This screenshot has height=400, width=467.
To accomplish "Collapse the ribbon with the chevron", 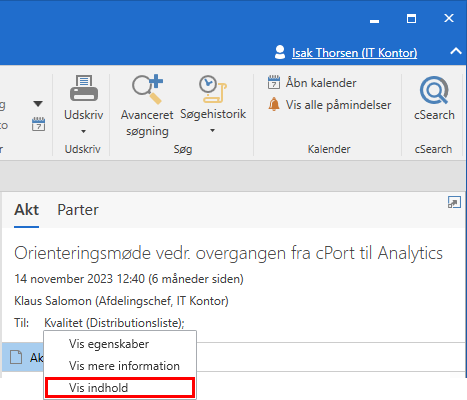I will 456,51.
